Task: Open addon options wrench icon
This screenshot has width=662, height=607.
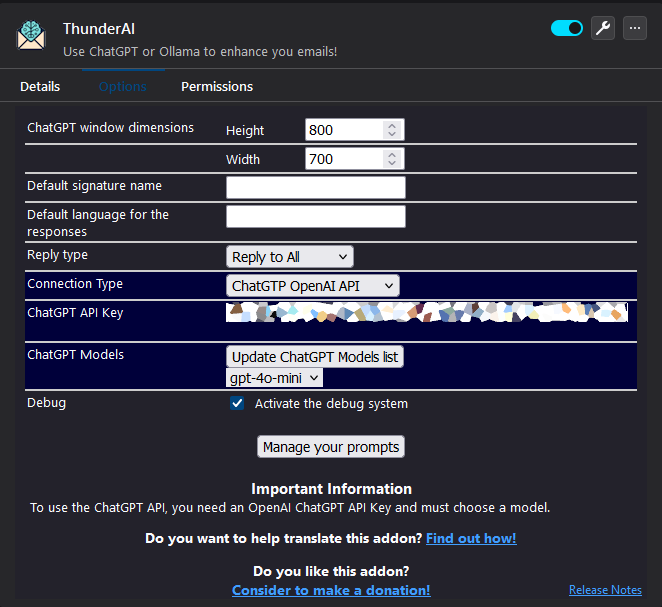Action: click(602, 28)
